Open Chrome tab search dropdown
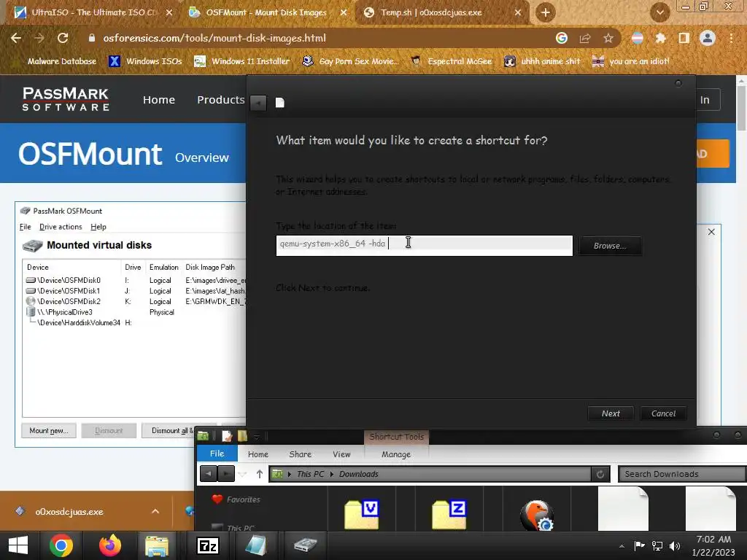Viewport: 747px width, 560px height. (x=659, y=13)
